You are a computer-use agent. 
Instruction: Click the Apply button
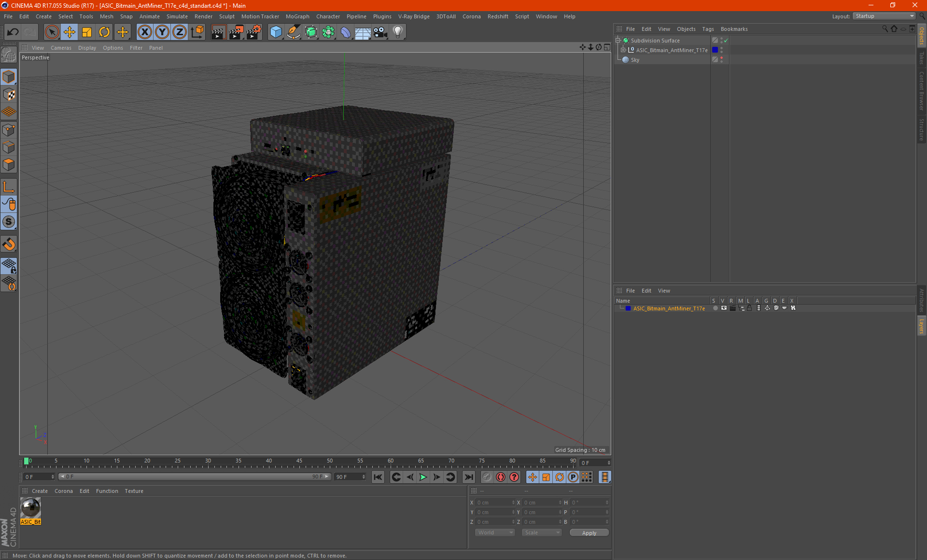click(x=589, y=533)
